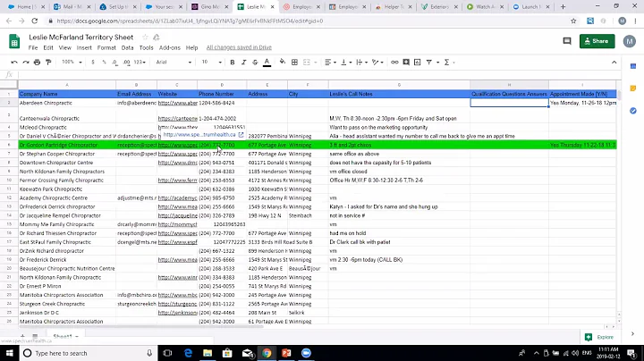Viewport: 644px width, 361px height.
Task: Open more number formats 123 dropdown
Action: pyautogui.click(x=140, y=63)
